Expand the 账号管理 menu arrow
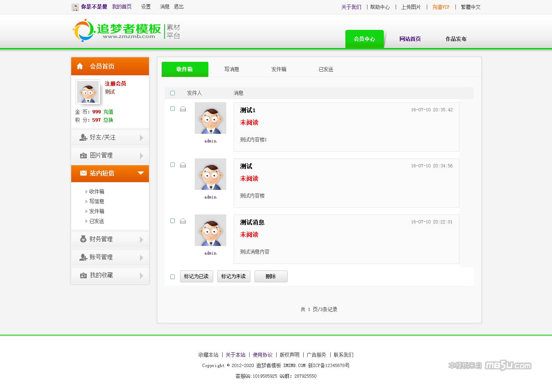The height and width of the screenshot is (392, 552). point(141,257)
